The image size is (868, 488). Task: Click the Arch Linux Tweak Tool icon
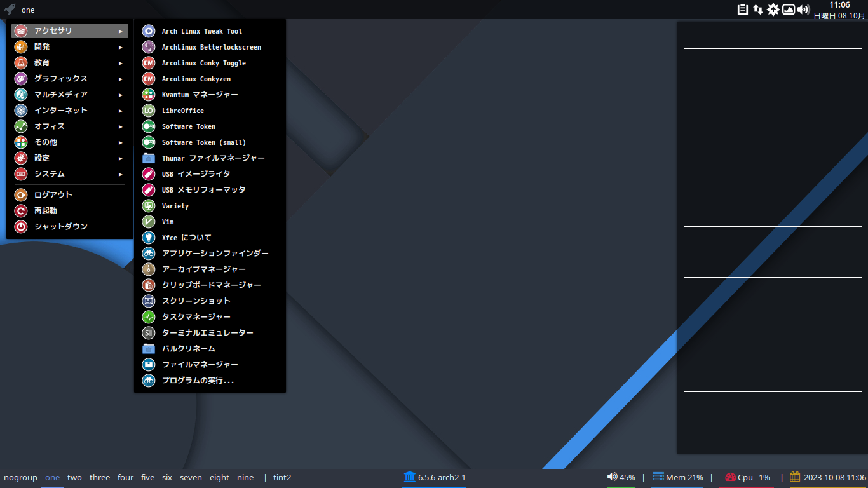click(x=148, y=31)
